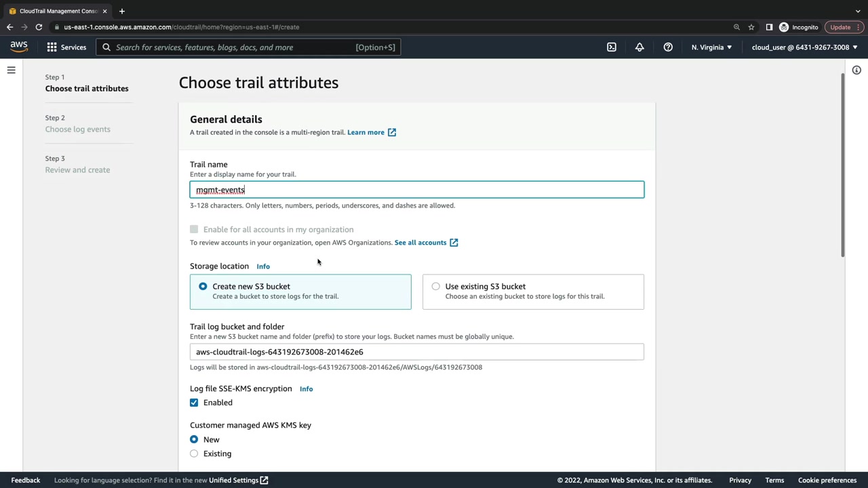Viewport: 868px width, 488px height.
Task: Open the browser Update menu
Action: click(844, 27)
